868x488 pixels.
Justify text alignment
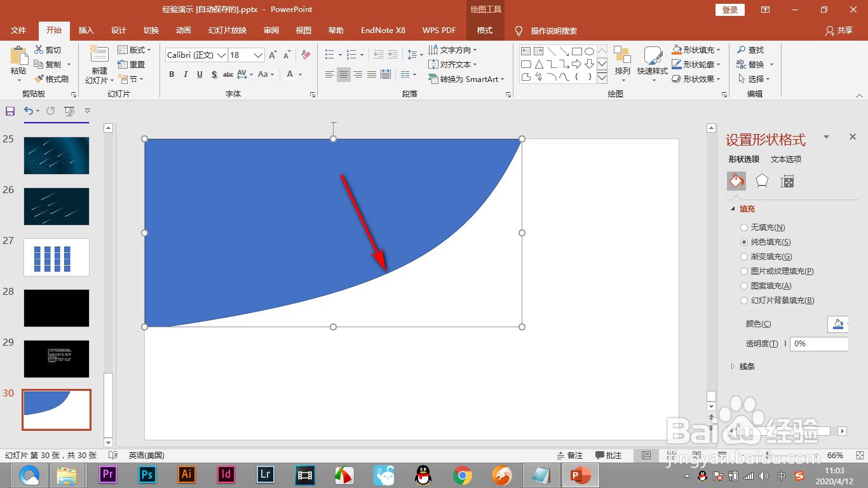[371, 74]
